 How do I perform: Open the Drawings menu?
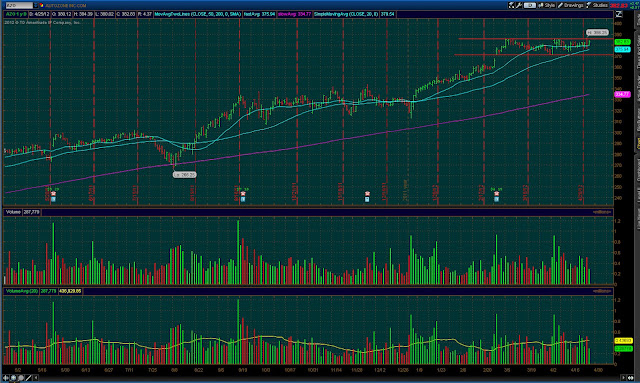tap(571, 5)
